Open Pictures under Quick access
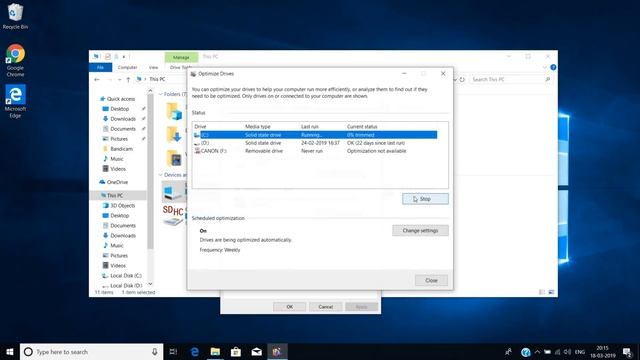This screenshot has width=640, height=360. tap(116, 139)
